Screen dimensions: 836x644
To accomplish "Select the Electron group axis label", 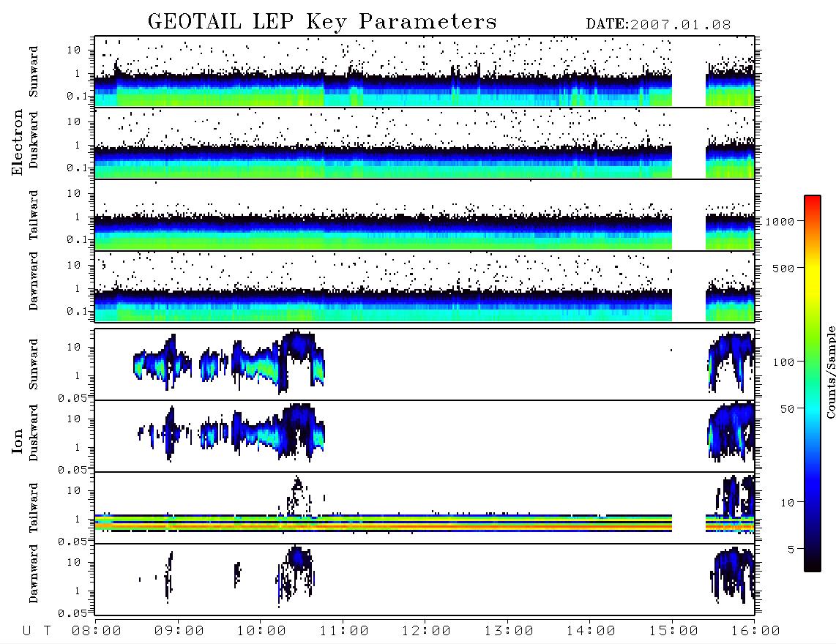I will coord(17,143).
